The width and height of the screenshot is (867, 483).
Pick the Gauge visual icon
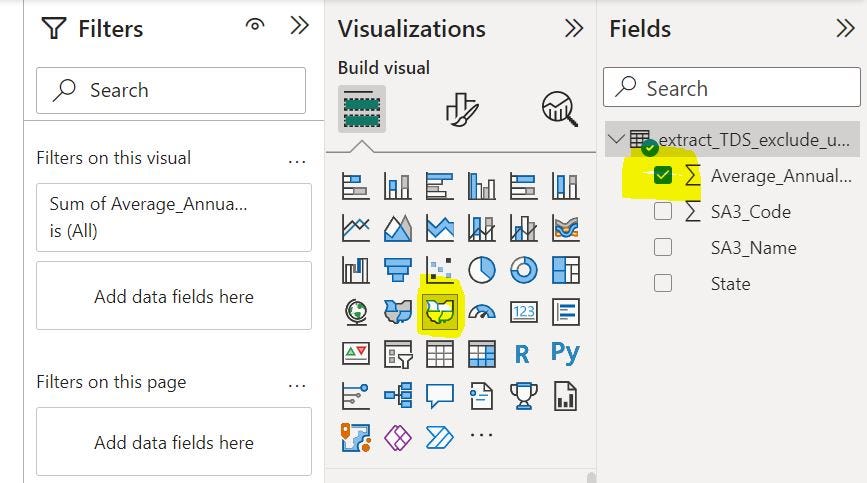(x=482, y=312)
